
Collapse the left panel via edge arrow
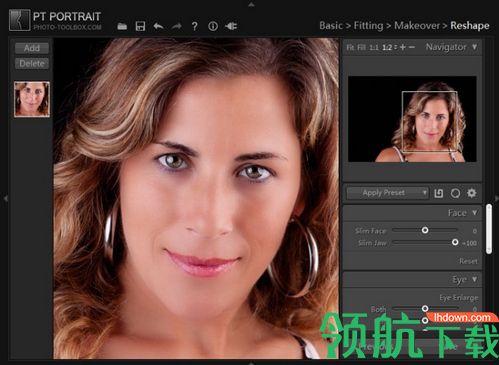click(5, 198)
